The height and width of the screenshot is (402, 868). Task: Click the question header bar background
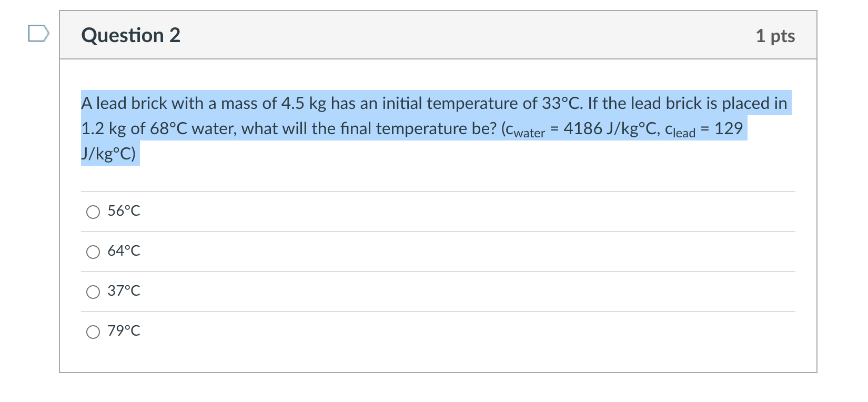(x=473, y=35)
